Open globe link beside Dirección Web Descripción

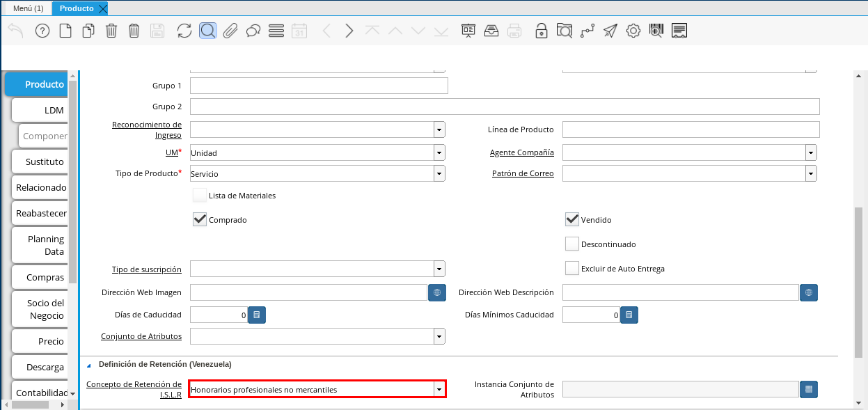[809, 292]
